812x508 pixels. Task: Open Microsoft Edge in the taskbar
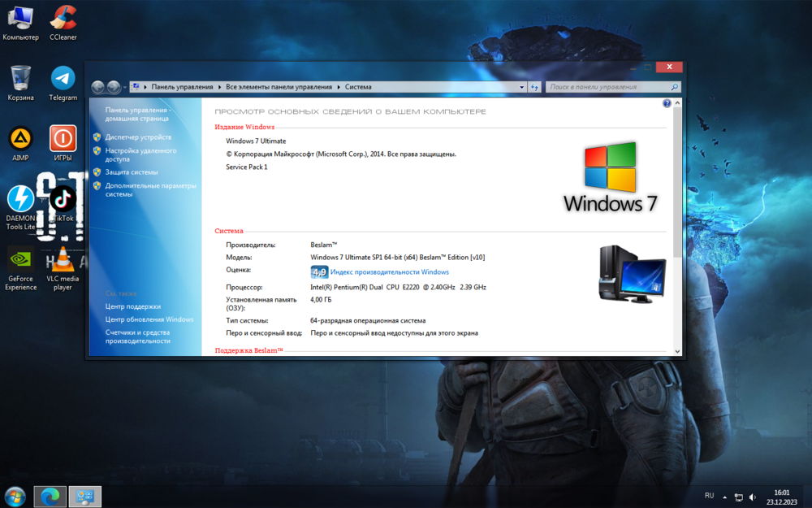50,497
